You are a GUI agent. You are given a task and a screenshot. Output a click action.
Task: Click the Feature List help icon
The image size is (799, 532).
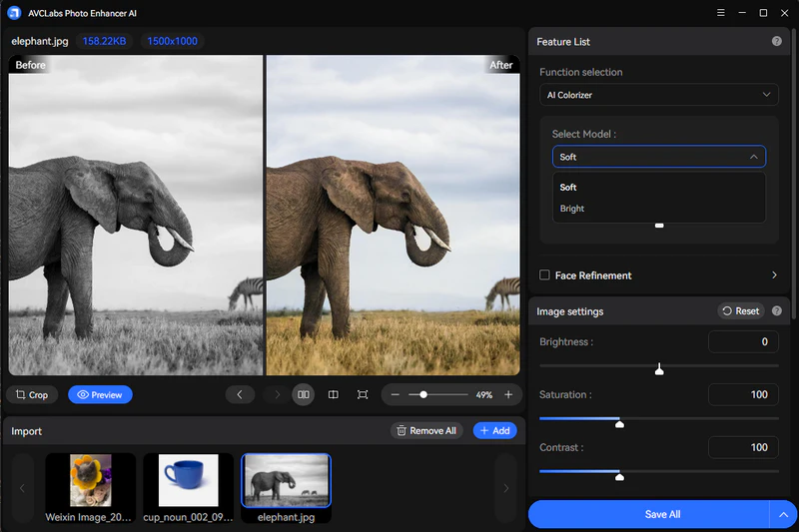(776, 42)
